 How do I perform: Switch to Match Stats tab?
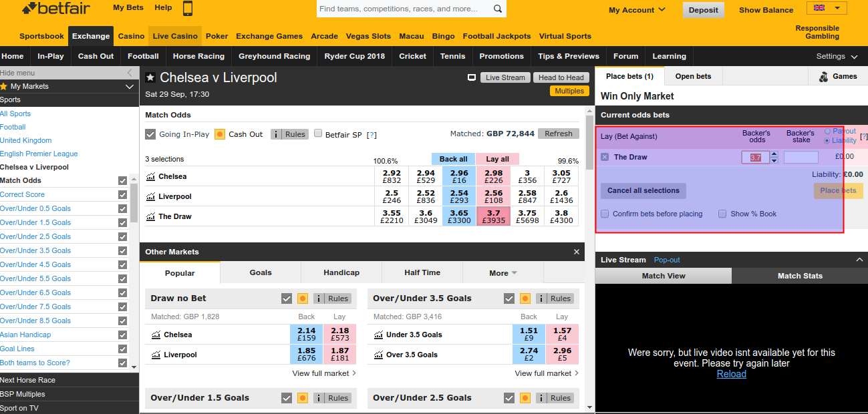[x=800, y=276]
